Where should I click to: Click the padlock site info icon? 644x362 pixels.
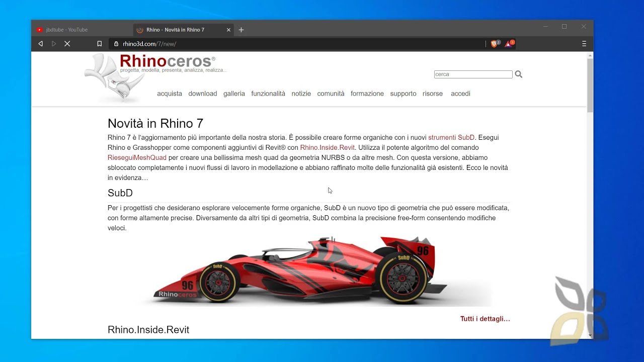[116, 44]
